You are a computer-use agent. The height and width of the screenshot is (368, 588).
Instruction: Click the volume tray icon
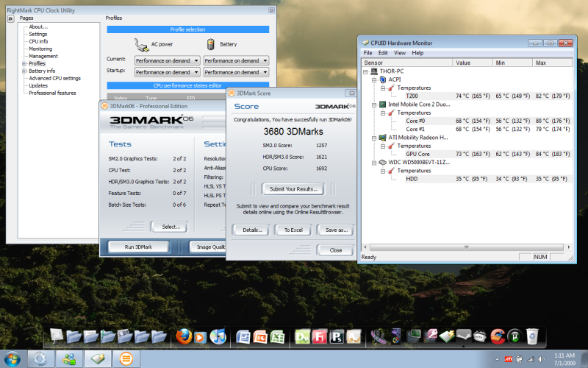click(542, 359)
